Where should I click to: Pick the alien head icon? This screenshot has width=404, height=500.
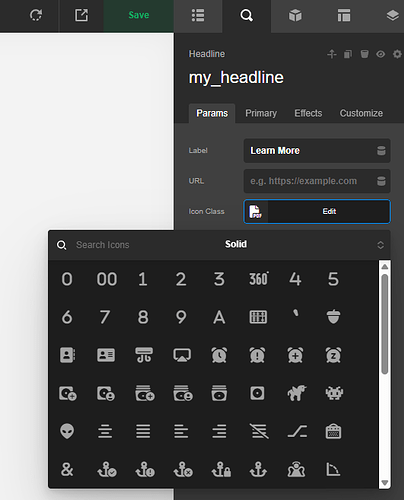coord(67,431)
